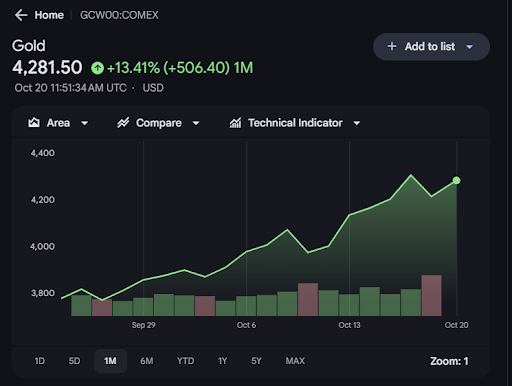This screenshot has height=386, width=512.
Task: Select the 1D time range
Action: coord(40,361)
